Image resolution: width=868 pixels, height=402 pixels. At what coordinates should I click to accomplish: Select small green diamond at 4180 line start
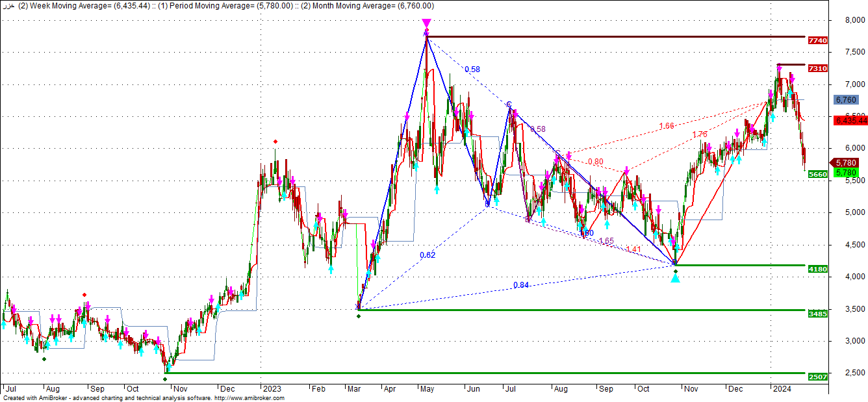[676, 271]
